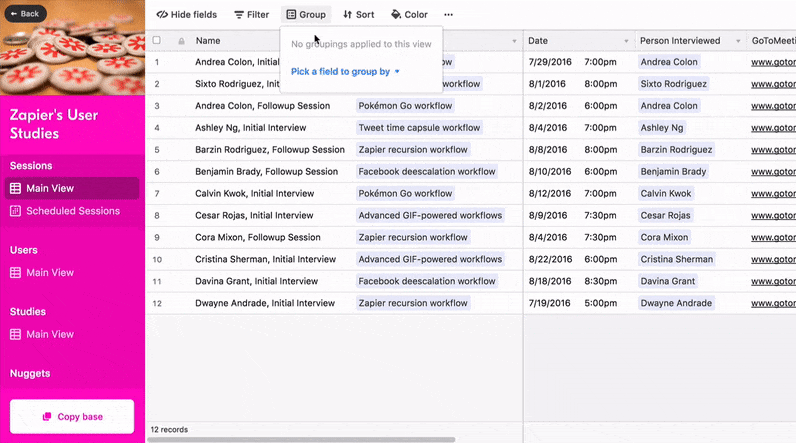
Task: Select 'Benjamin Brady, Followup Session' cell
Action: 267,172
